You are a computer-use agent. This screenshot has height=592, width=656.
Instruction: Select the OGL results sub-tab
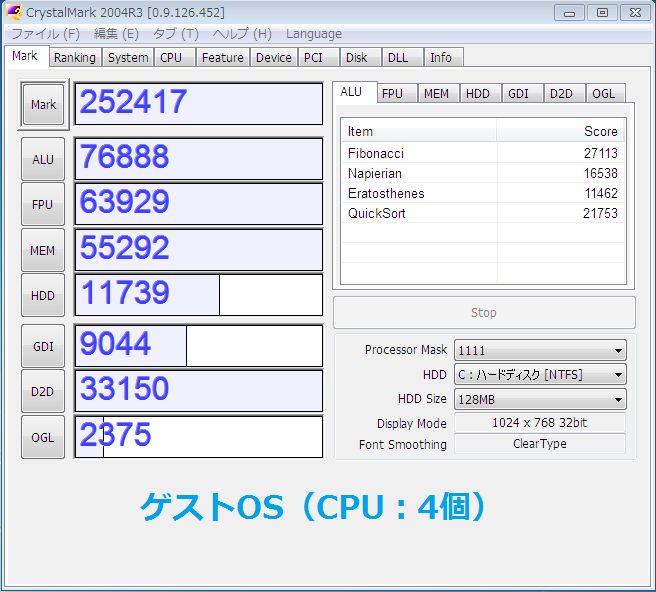coord(604,93)
